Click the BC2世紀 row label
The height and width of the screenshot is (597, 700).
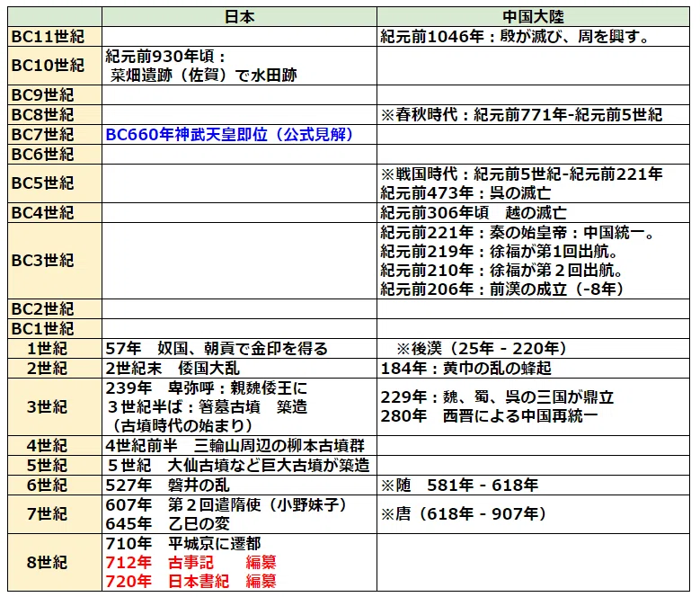click(x=42, y=309)
